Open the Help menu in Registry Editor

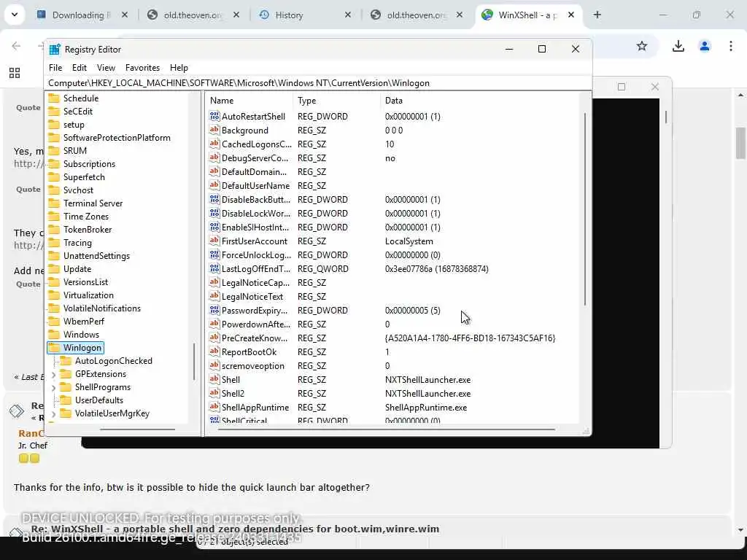click(x=179, y=68)
